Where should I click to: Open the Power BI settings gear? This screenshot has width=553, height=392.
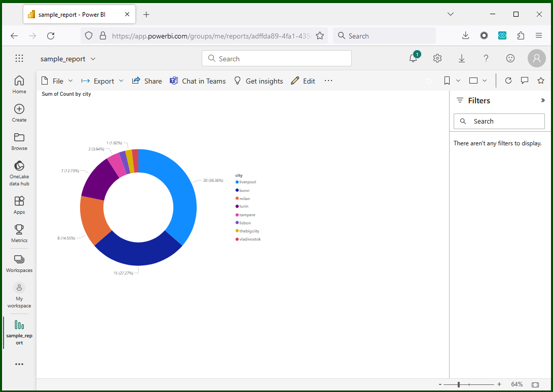(437, 59)
